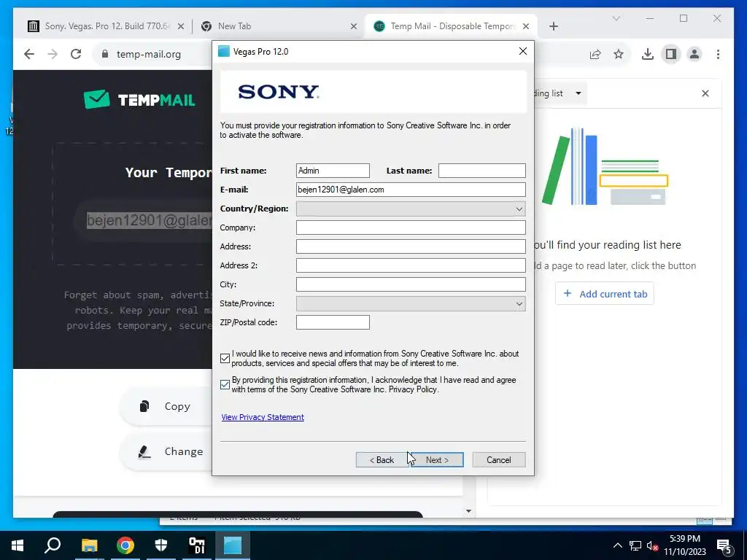This screenshot has height=560, width=747.
Task: Click Add current tab button
Action: 604,294
